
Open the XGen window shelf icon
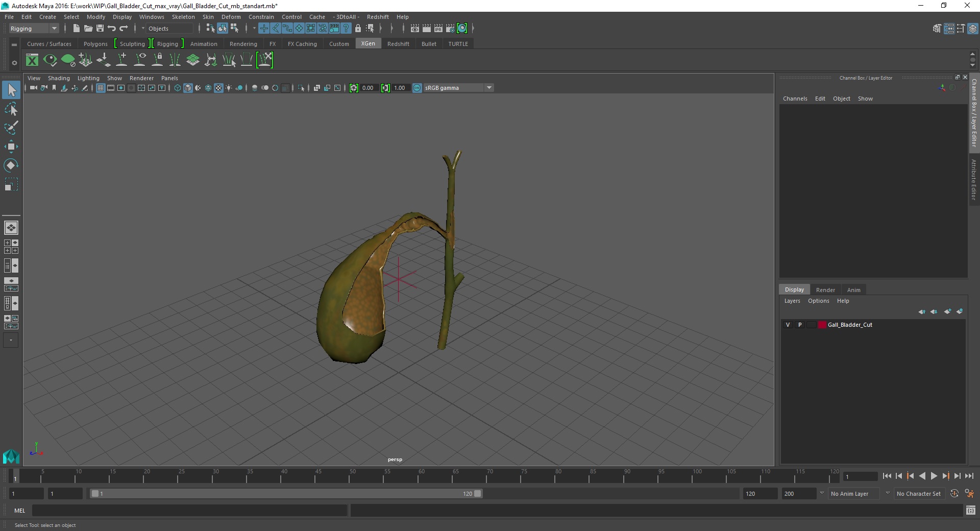coord(32,60)
